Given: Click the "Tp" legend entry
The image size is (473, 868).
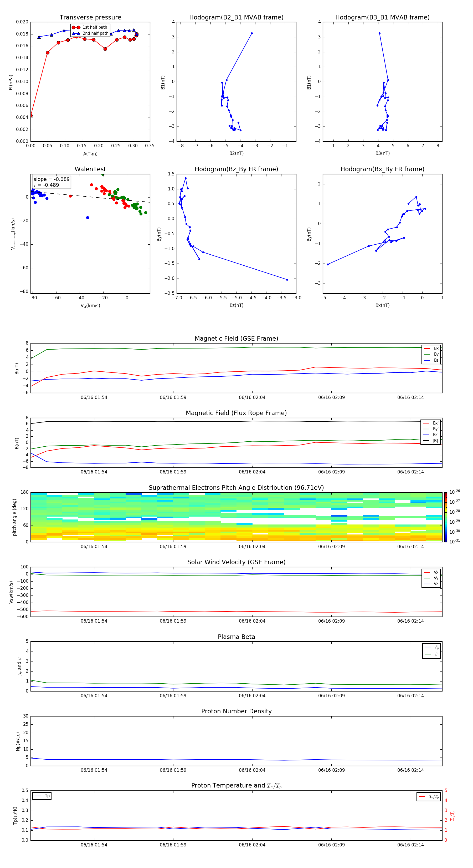Looking at the screenshot, I should coord(42,796).
